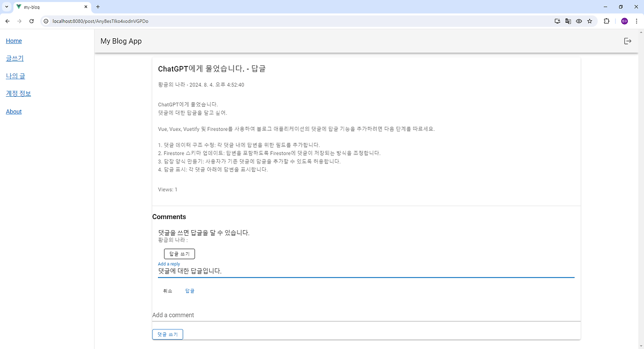Open the Chrome three-dot menu
The width and height of the screenshot is (644, 349).
click(x=636, y=21)
